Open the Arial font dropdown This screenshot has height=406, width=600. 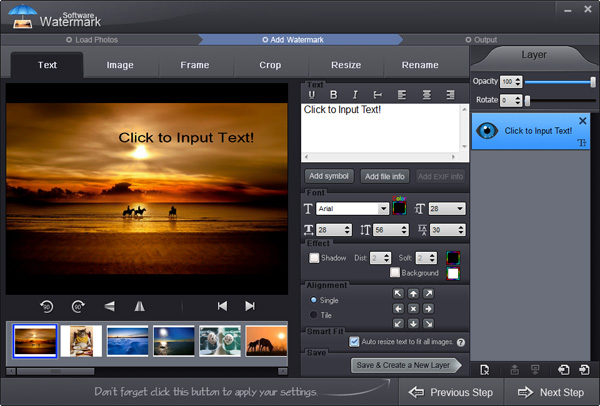click(383, 208)
